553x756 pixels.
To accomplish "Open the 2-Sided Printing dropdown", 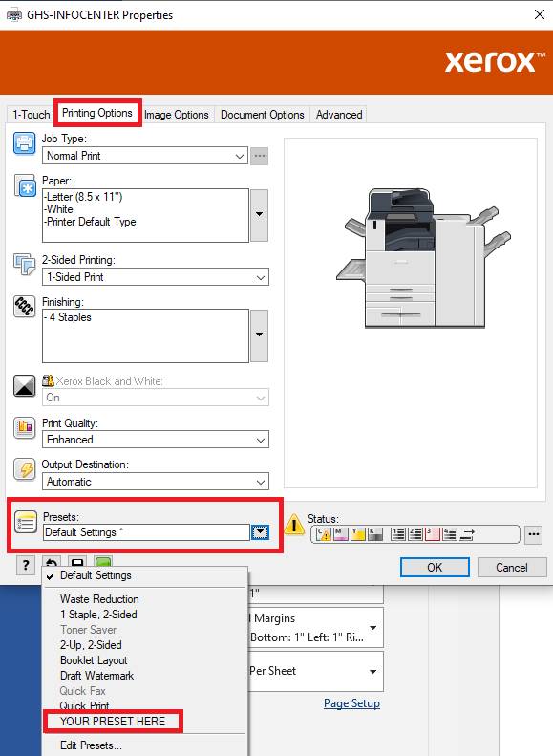I will point(156,277).
